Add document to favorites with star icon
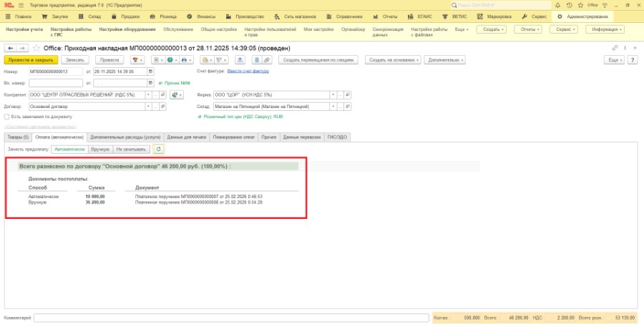Image resolution: width=644 pixels, height=327 pixels. click(36, 49)
